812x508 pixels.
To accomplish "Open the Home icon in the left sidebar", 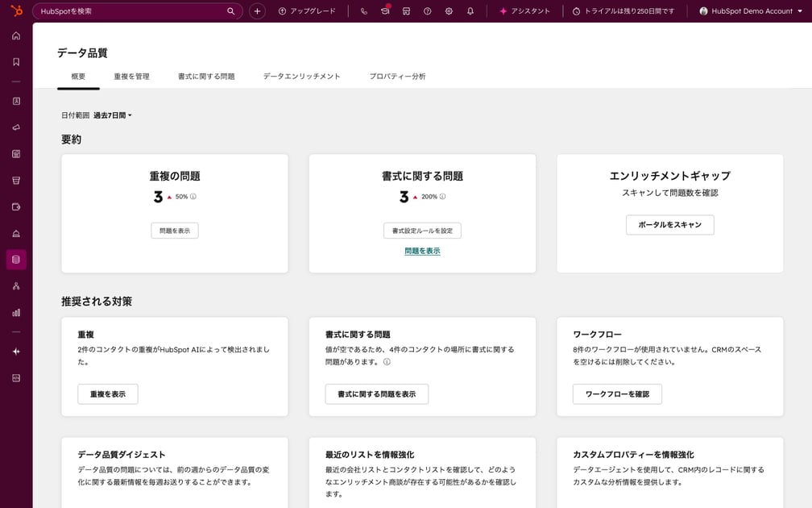I will coord(15,35).
